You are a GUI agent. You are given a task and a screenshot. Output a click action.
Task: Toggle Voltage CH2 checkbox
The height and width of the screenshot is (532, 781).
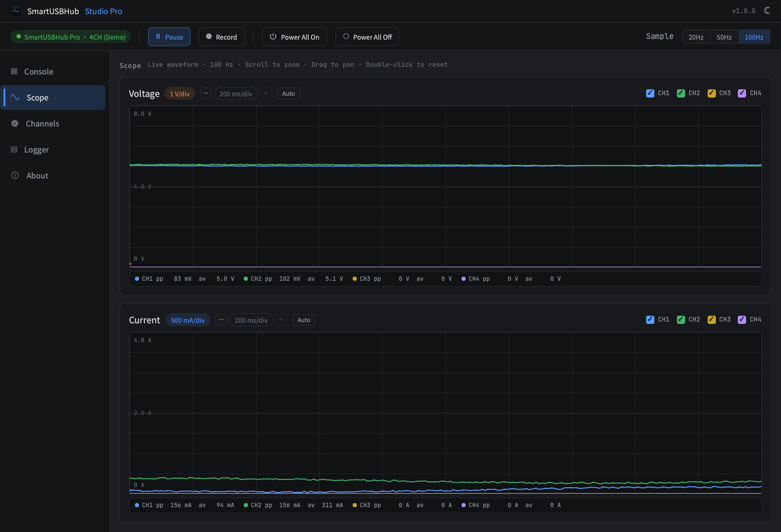point(681,93)
